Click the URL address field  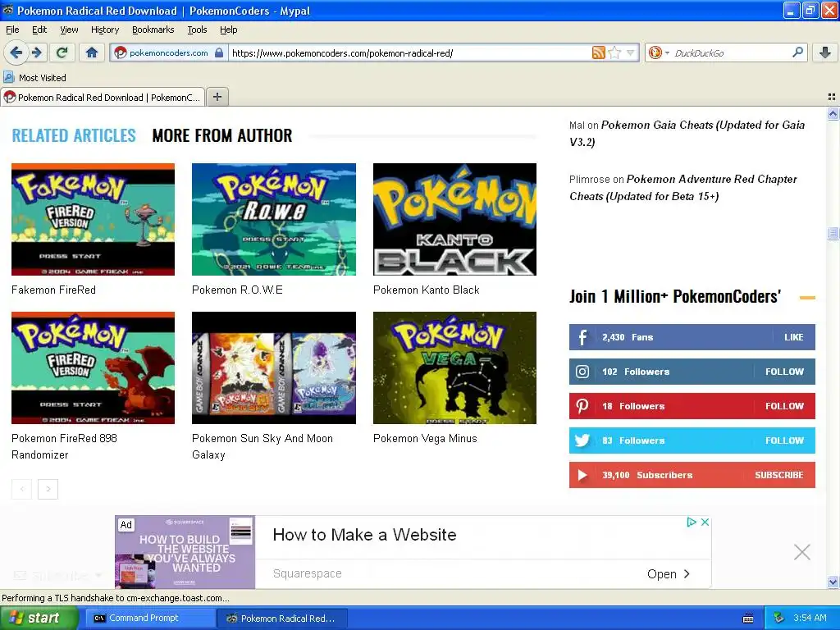coord(410,52)
